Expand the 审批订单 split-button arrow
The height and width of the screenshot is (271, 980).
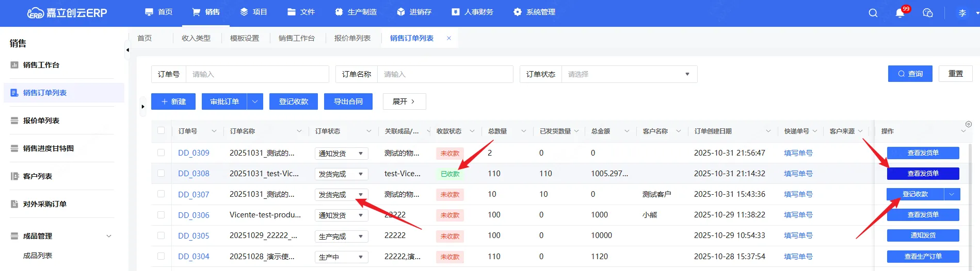tap(255, 101)
